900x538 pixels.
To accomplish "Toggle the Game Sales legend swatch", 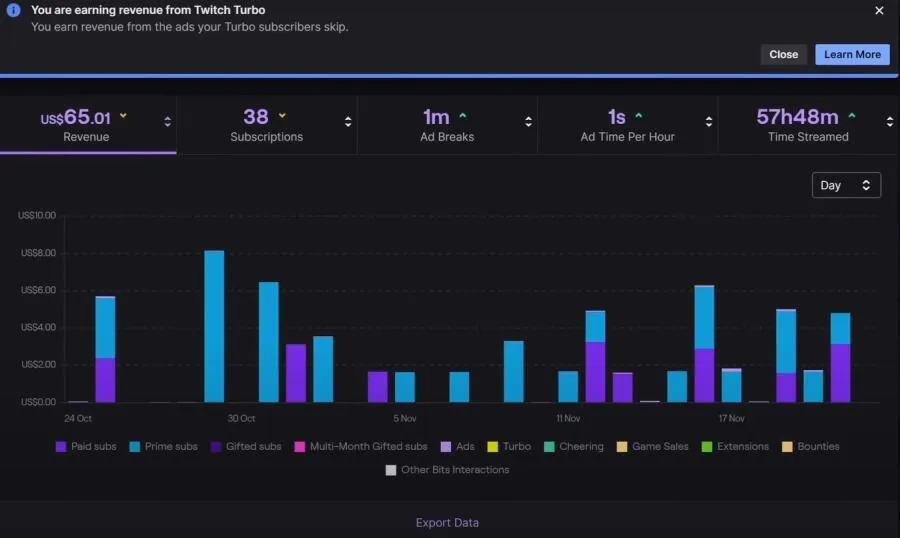I will pyautogui.click(x=622, y=447).
